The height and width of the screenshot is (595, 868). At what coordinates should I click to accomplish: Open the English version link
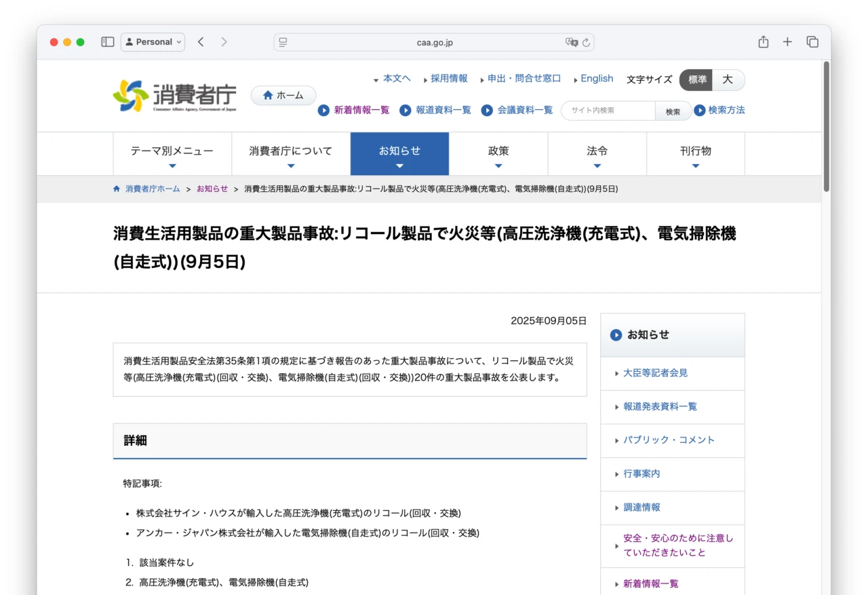coord(597,79)
